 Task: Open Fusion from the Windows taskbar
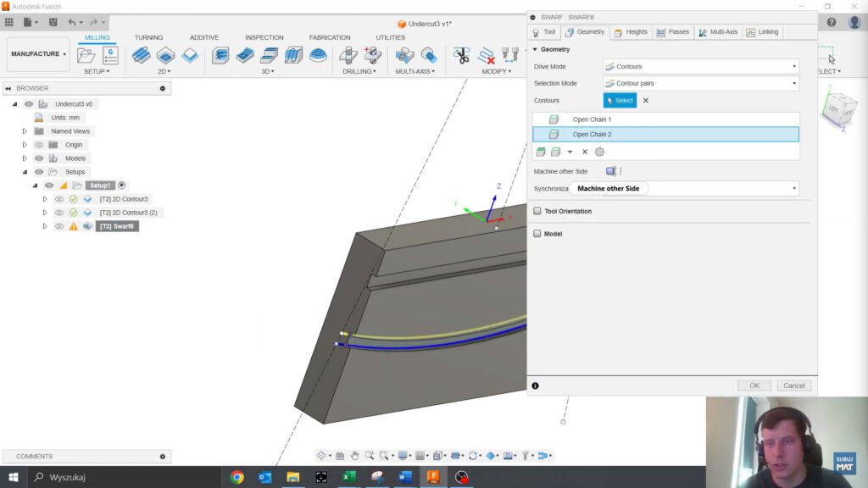(x=433, y=478)
